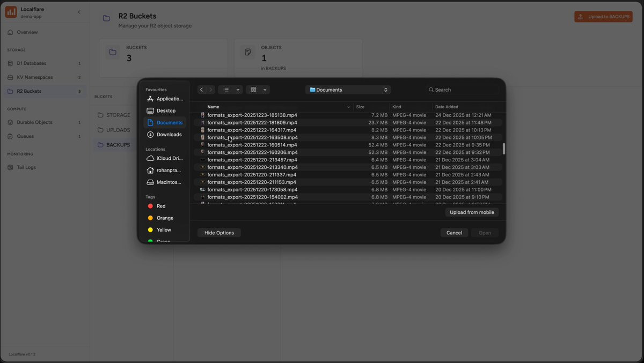Click the Open button
This screenshot has width=644, height=363.
coord(485,233)
